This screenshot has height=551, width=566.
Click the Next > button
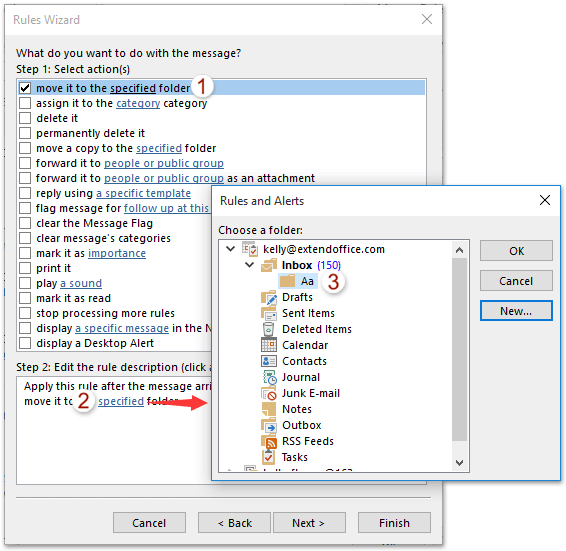309,523
